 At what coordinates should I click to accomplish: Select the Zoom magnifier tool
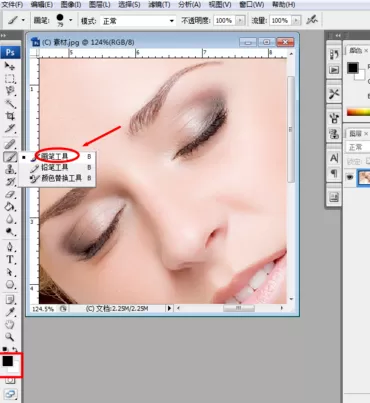click(10, 337)
